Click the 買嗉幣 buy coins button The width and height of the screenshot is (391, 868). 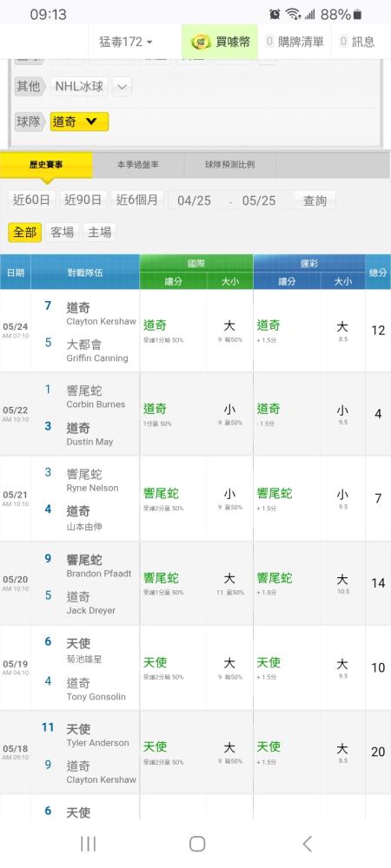click(220, 42)
